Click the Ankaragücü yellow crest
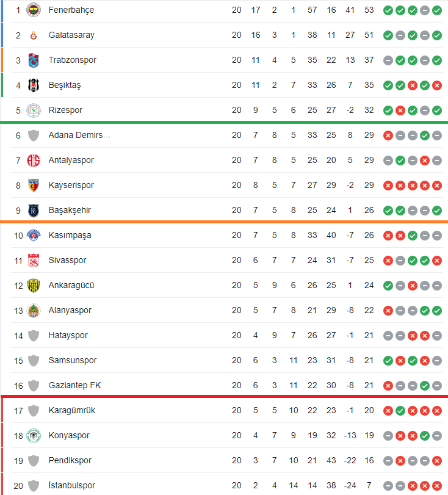This screenshot has width=448, height=495. tap(34, 286)
